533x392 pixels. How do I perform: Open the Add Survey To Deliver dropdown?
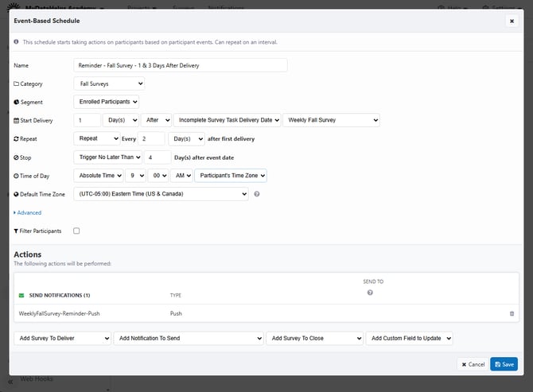click(63, 338)
